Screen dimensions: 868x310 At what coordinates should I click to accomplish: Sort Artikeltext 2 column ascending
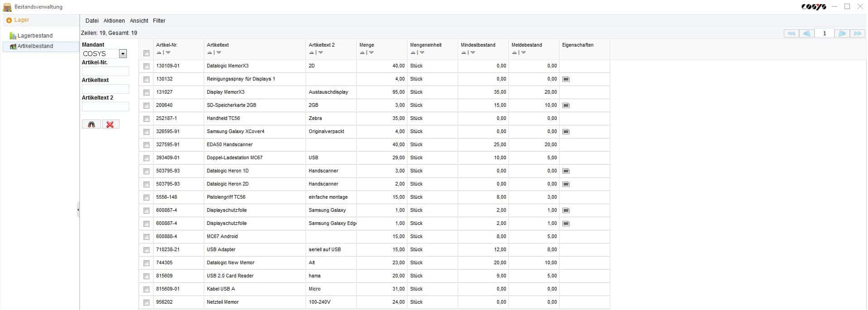(x=312, y=52)
